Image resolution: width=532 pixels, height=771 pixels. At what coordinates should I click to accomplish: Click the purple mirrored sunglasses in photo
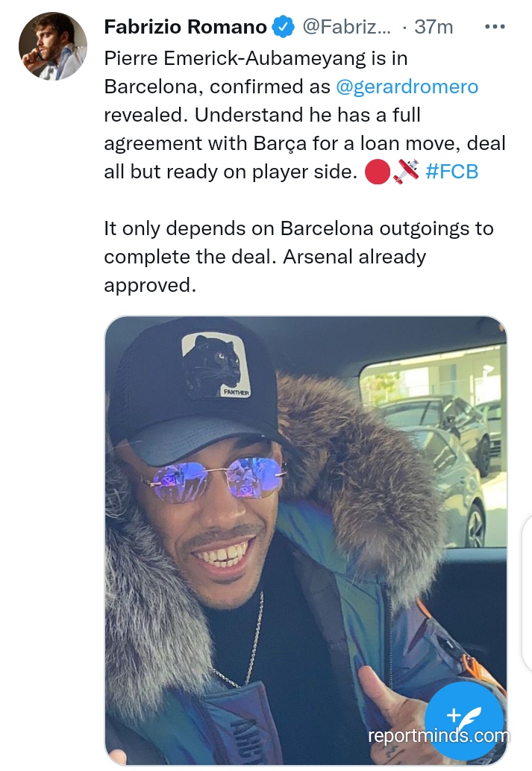[x=213, y=478]
